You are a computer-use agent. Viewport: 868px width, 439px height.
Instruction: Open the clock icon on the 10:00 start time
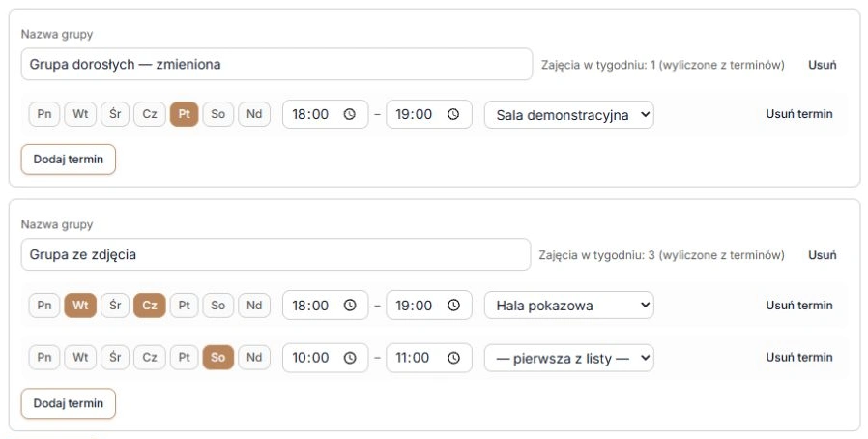pyautogui.click(x=349, y=358)
